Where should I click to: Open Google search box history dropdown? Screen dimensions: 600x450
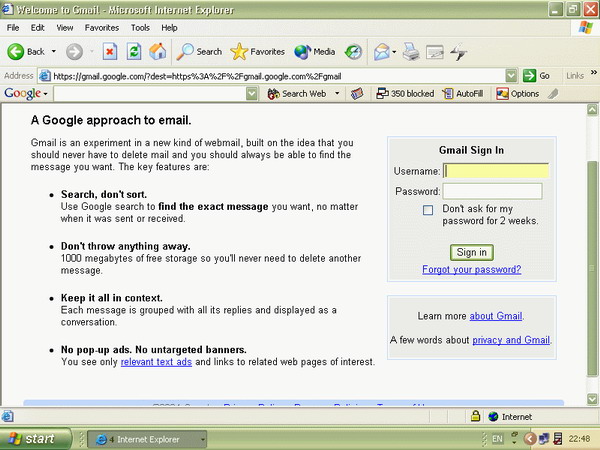(251, 94)
